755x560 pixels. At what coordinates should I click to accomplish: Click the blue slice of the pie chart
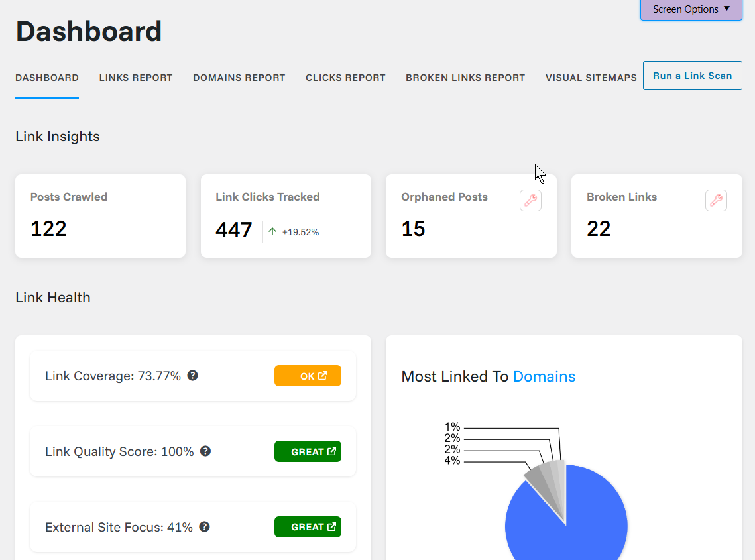583,524
